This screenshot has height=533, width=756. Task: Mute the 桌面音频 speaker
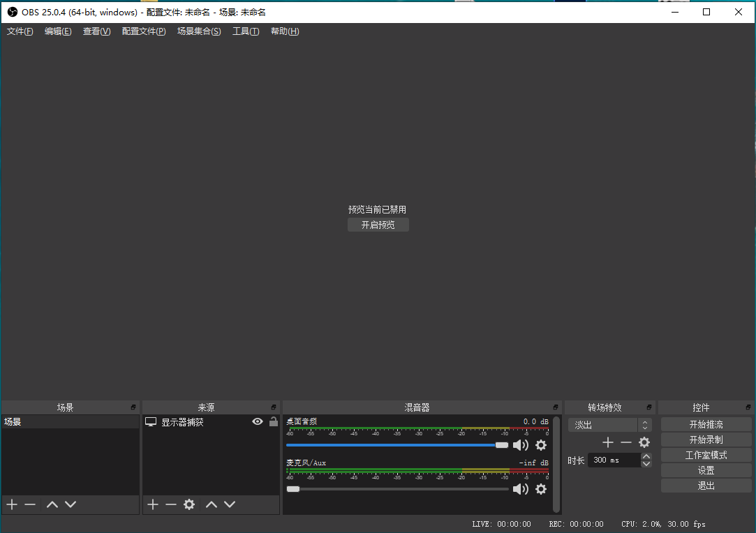click(521, 445)
